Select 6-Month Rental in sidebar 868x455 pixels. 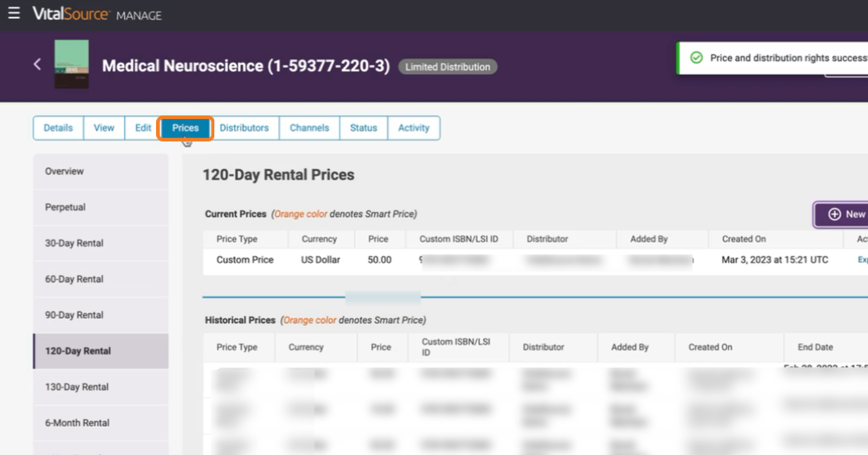point(101,423)
